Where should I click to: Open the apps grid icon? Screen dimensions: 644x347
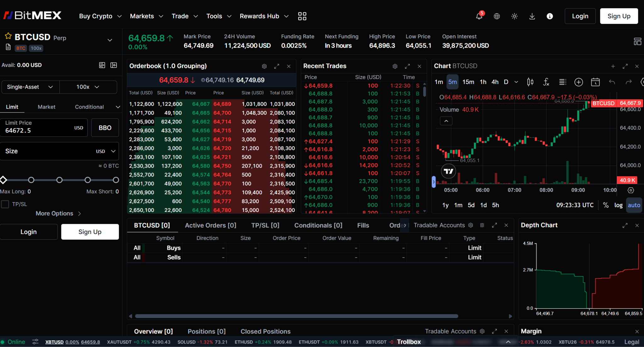302,16
